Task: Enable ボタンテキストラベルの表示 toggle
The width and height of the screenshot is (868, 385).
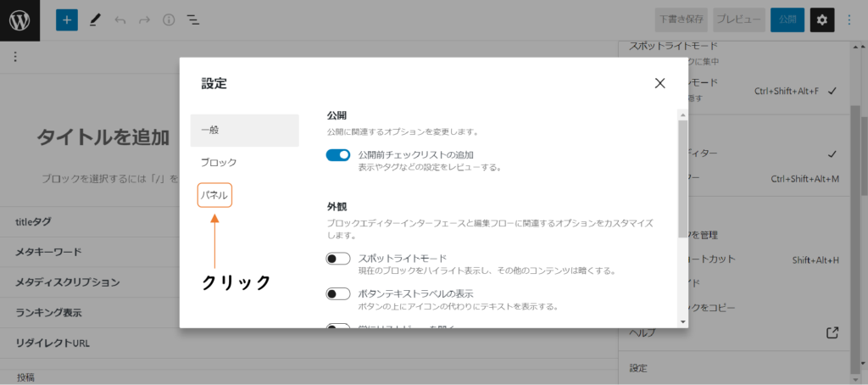Action: pos(337,293)
